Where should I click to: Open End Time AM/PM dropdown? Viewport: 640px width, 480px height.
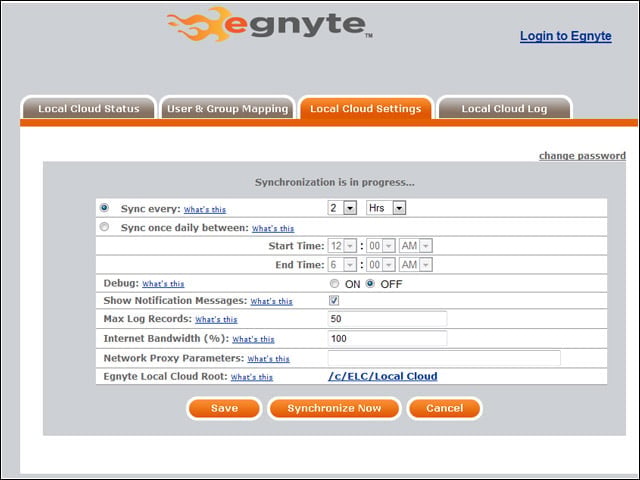416,264
